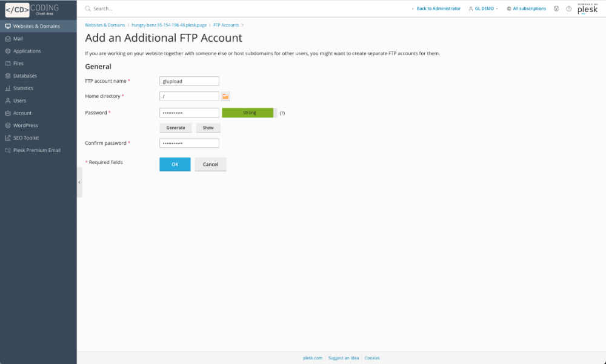
Task: Click the Mail envelope icon in sidebar
Action: click(x=8, y=39)
